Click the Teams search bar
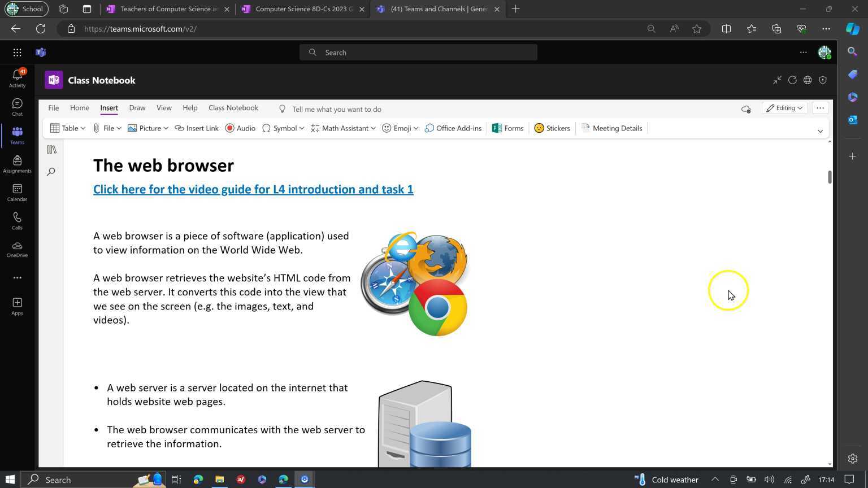This screenshot has height=488, width=868. 418,52
